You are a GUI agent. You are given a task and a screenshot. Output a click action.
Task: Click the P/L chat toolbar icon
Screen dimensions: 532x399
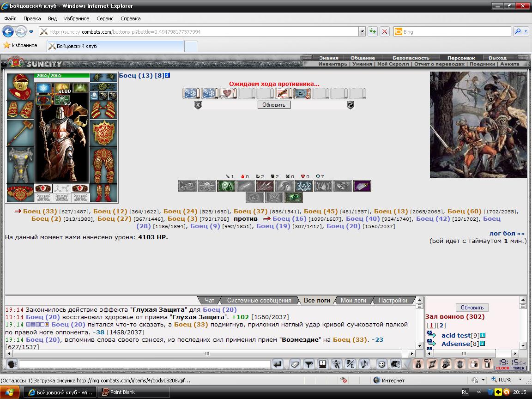350,364
